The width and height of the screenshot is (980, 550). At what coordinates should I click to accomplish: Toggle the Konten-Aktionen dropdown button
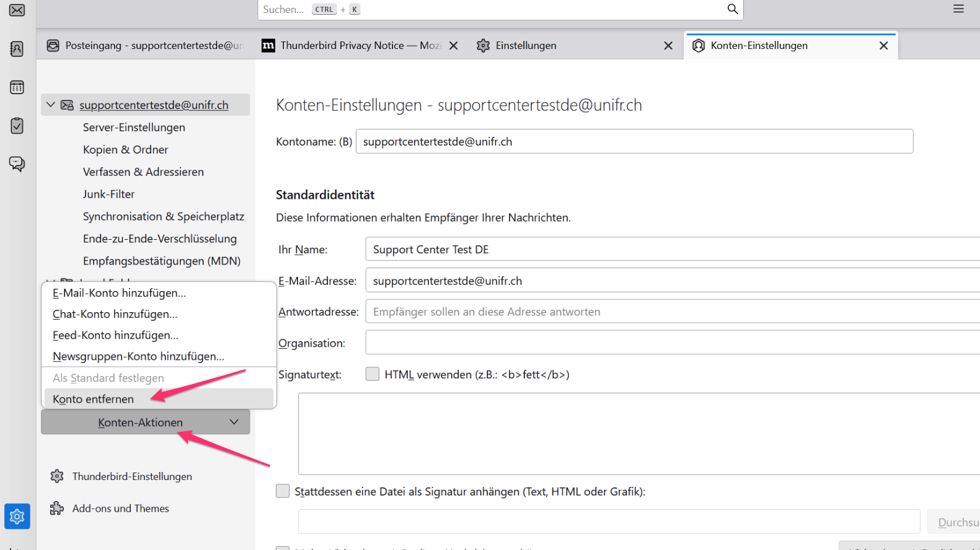pos(146,422)
